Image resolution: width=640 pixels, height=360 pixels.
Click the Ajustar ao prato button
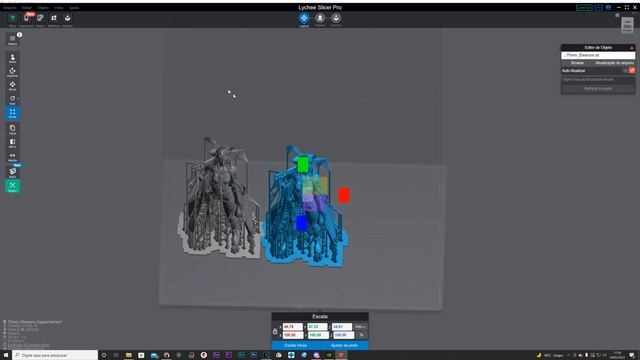pyautogui.click(x=344, y=345)
